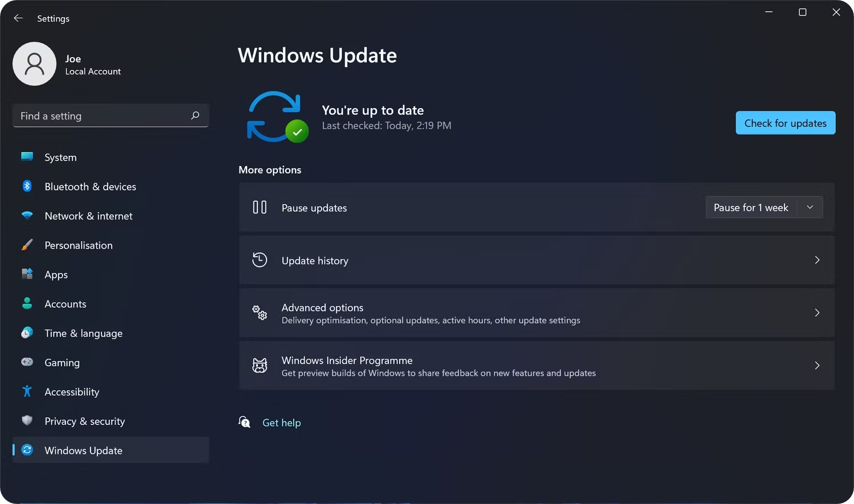Click the Accessibility figure icon
The height and width of the screenshot is (504, 854).
tap(27, 391)
